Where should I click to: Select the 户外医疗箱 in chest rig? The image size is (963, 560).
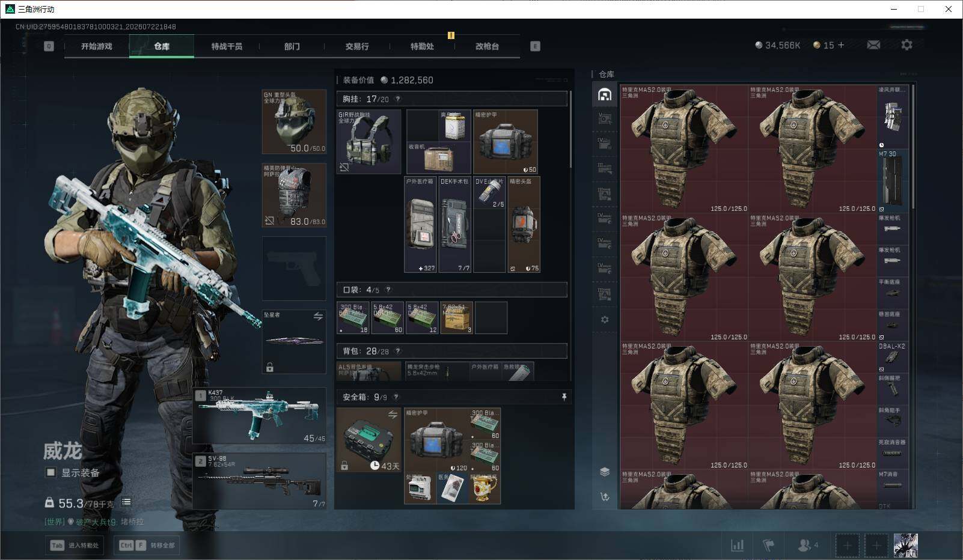pyautogui.click(x=421, y=225)
